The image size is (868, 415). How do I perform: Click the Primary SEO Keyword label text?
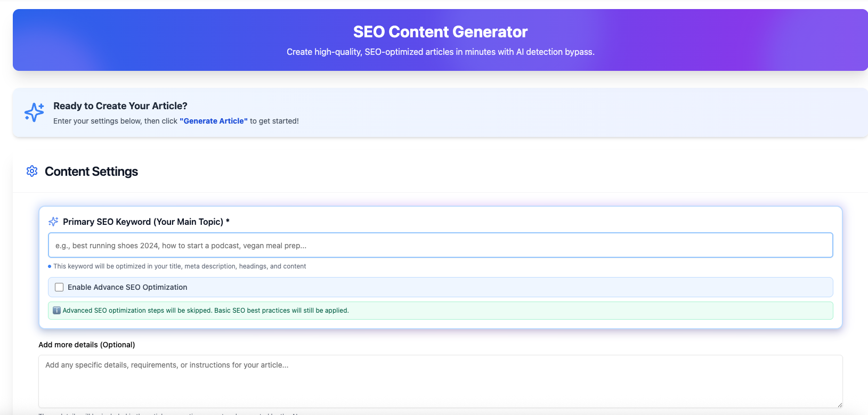click(146, 222)
